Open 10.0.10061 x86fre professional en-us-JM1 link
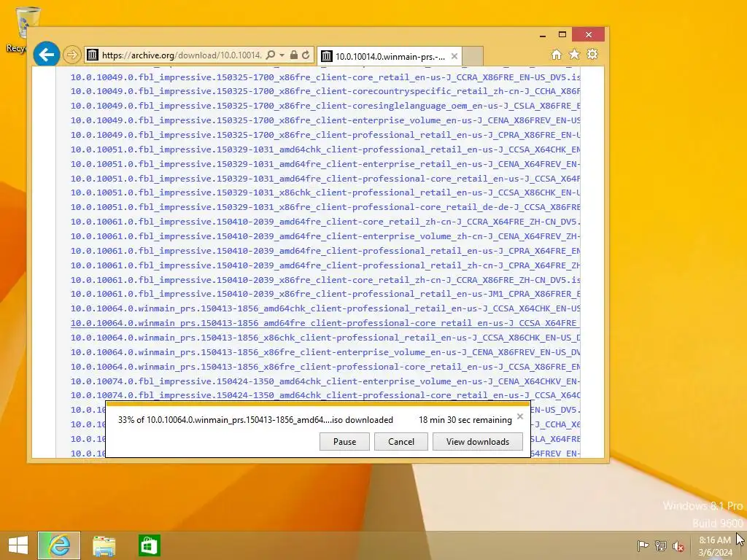747x560 pixels. (x=325, y=295)
